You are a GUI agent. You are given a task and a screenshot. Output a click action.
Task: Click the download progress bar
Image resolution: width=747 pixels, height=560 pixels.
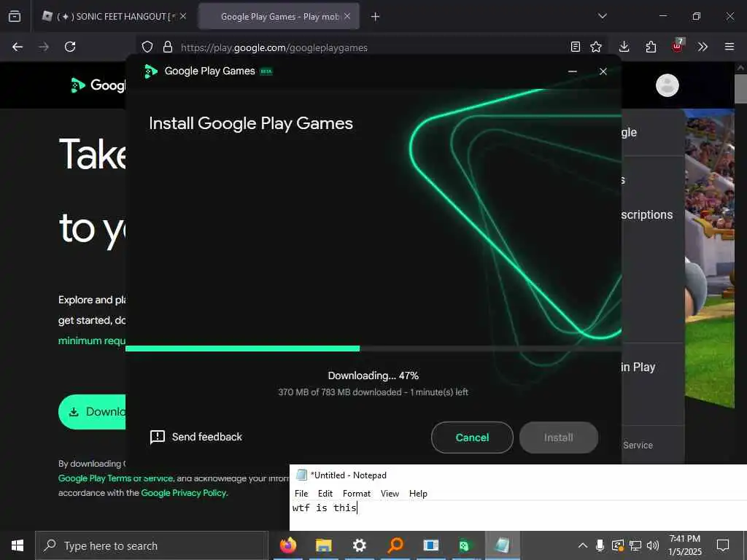point(373,349)
